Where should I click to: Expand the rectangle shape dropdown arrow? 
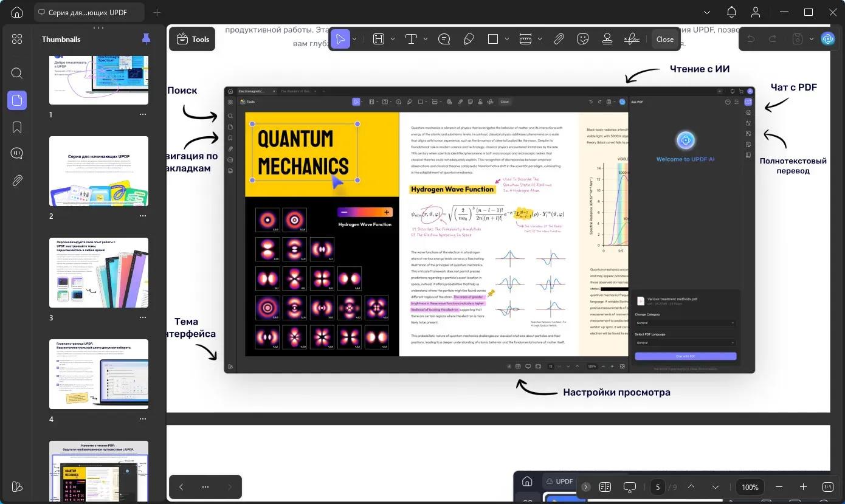click(508, 39)
